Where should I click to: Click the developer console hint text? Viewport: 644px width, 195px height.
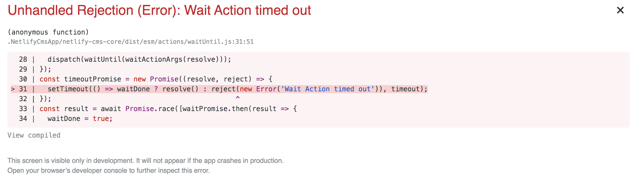pos(108,170)
